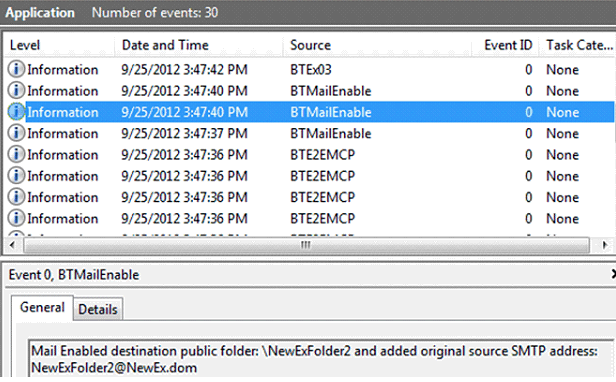616x382 pixels.
Task: Click the info icon of the first BTE2EMCP event
Action: (16, 154)
